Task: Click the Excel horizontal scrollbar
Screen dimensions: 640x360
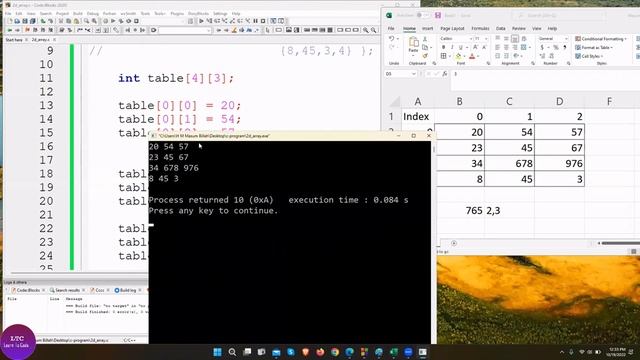Action: click(620, 243)
